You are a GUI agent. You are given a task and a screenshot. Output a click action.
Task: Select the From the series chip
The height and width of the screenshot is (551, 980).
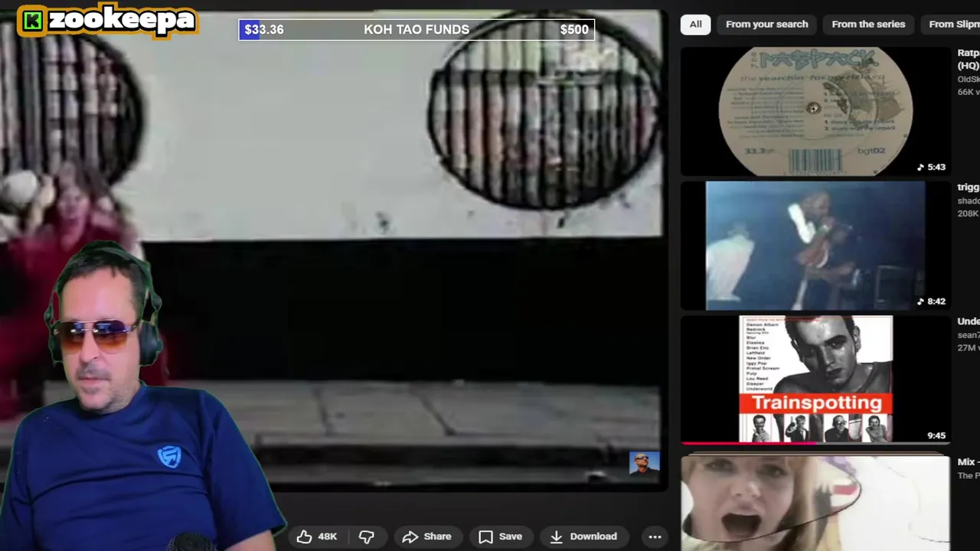868,24
